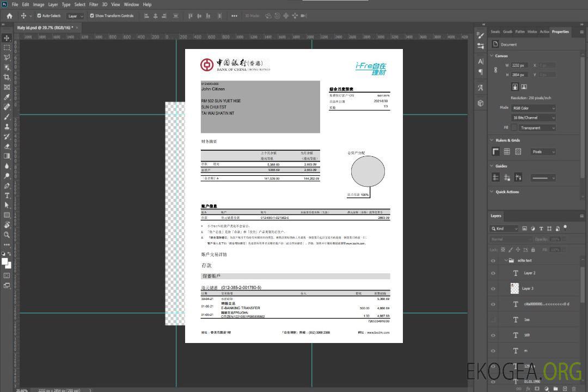588x392 pixels.
Task: Open the Window menu
Action: click(131, 4)
